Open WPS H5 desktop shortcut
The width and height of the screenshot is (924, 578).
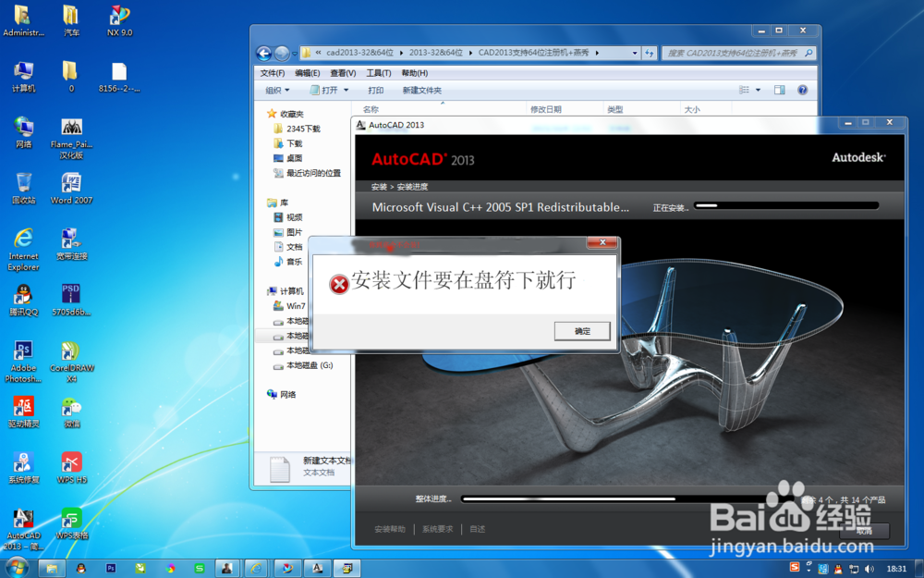pyautogui.click(x=71, y=468)
